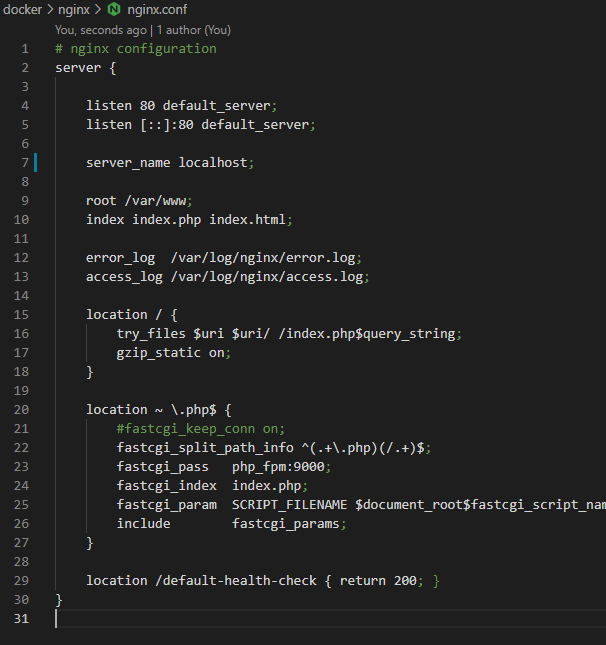Click fastcgi_split_path_info directive
This screenshot has width=606, height=645.
click(x=274, y=448)
